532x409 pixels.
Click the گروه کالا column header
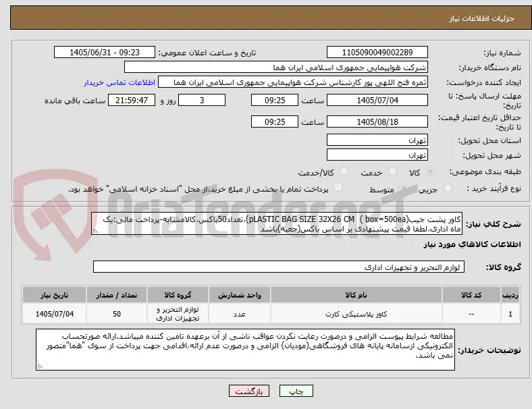(x=178, y=295)
